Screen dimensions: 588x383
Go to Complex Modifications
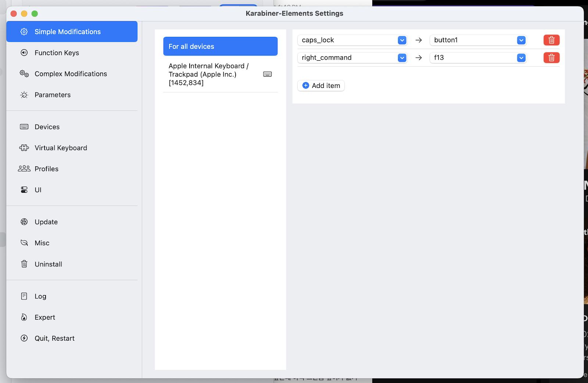point(72,74)
